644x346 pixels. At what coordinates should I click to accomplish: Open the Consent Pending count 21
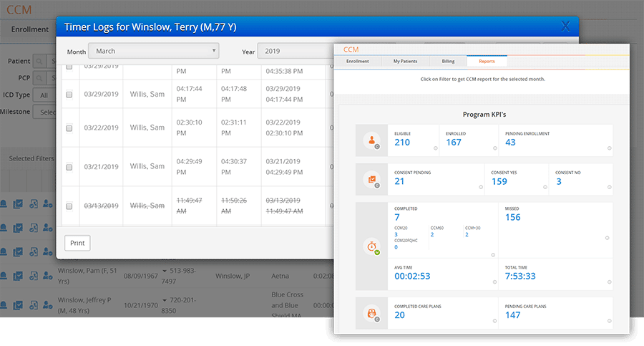click(x=399, y=181)
